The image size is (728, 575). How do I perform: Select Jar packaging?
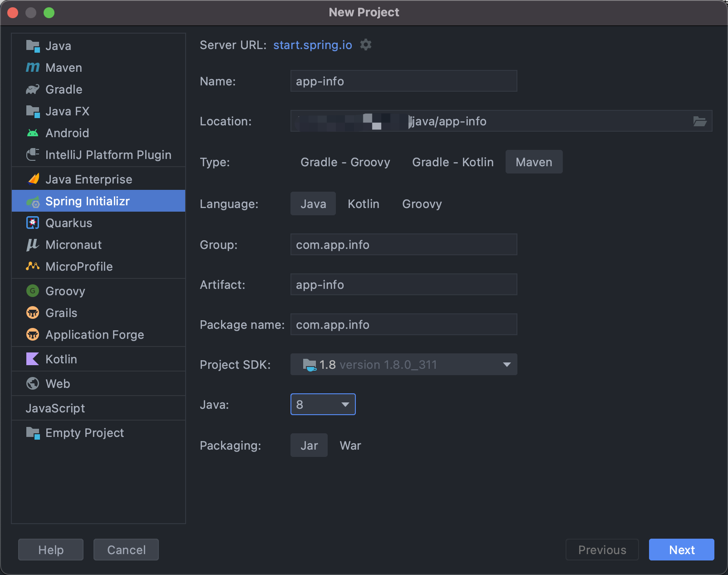tap(309, 446)
